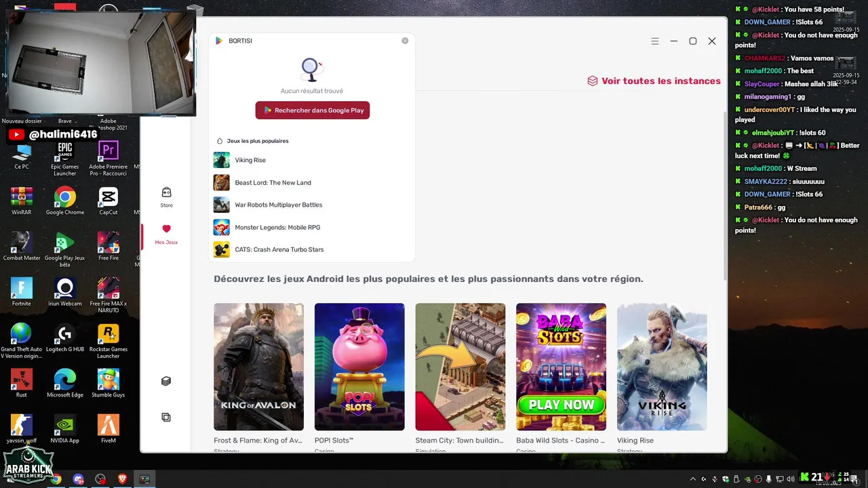Open the Viking Rise game thumbnail
This screenshot has width=868, height=488.
point(662,367)
